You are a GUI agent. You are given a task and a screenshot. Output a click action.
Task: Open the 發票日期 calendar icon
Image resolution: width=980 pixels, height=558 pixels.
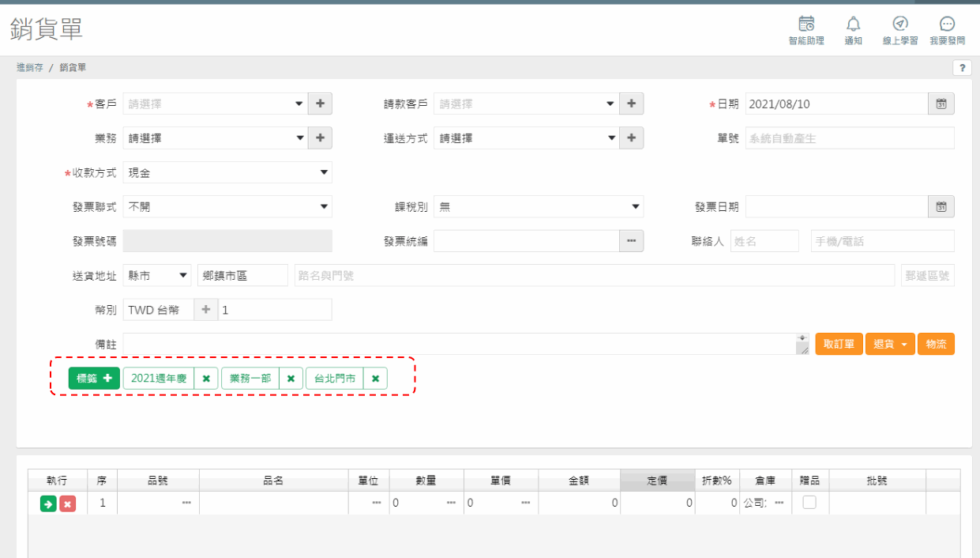(941, 207)
